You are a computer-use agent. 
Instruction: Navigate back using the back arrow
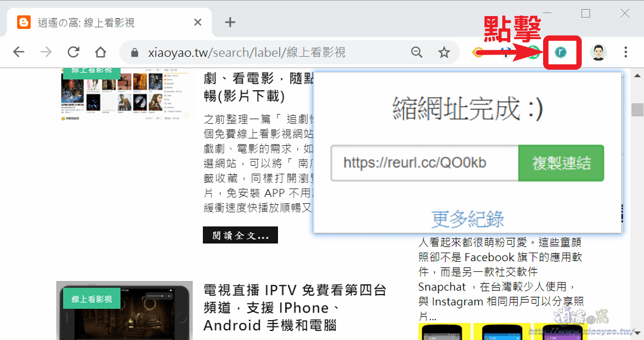(19, 51)
